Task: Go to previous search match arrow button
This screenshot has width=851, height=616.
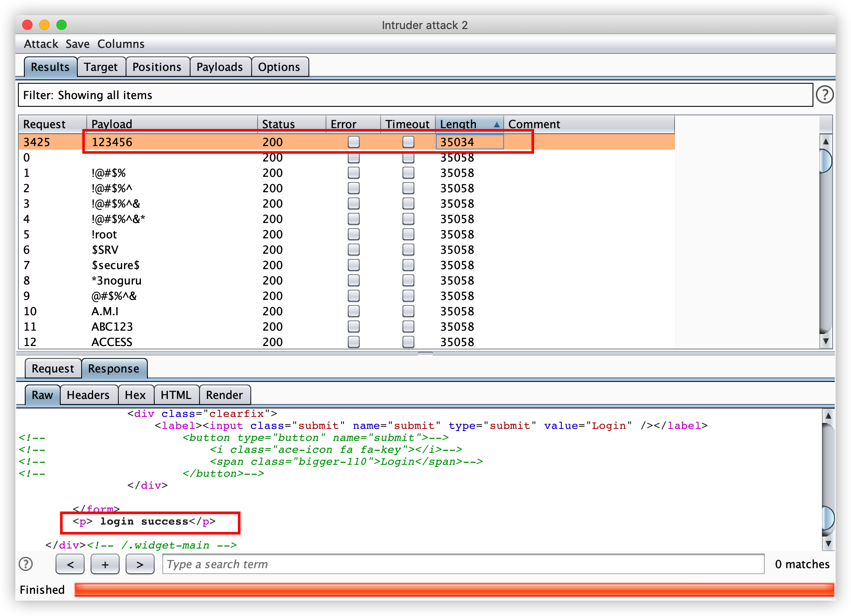Action: point(70,564)
